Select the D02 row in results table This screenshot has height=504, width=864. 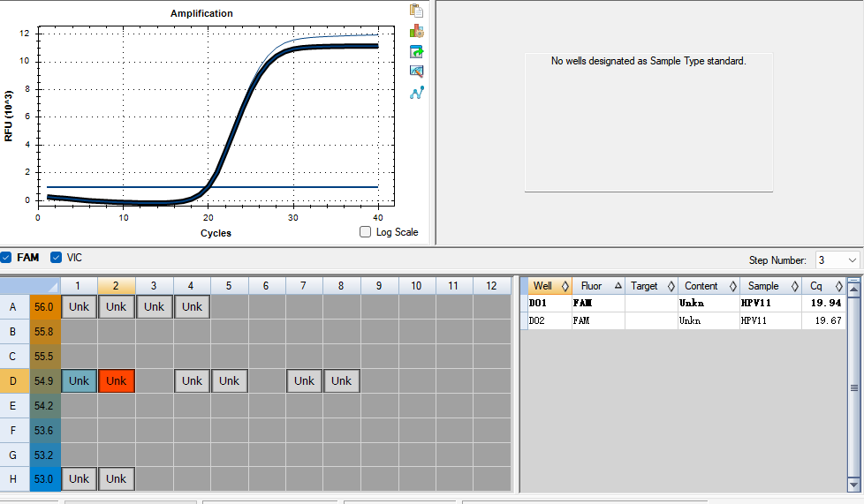tap(683, 320)
